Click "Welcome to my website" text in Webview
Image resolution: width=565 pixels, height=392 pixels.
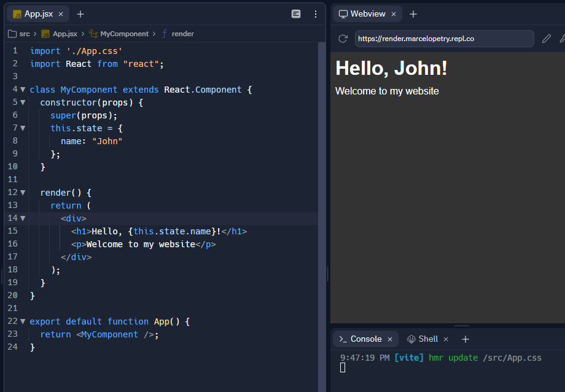(387, 91)
